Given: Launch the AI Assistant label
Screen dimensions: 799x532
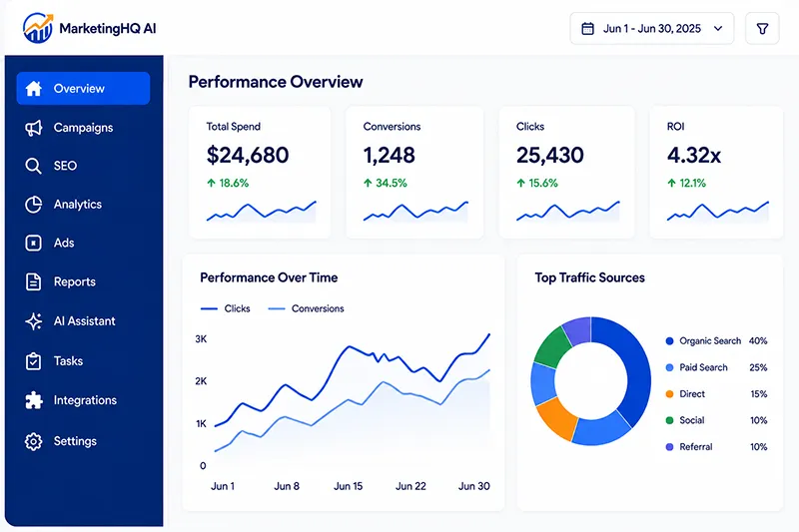Looking at the screenshot, I should tap(85, 321).
